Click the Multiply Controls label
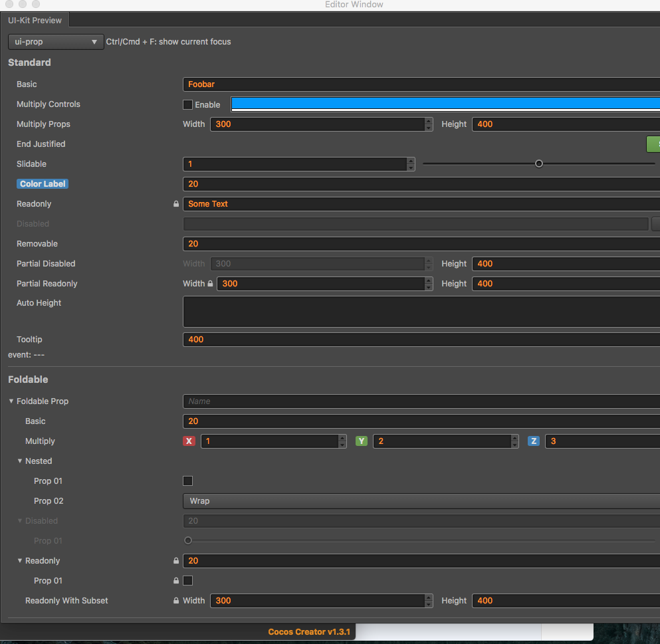The image size is (660, 644). click(49, 104)
